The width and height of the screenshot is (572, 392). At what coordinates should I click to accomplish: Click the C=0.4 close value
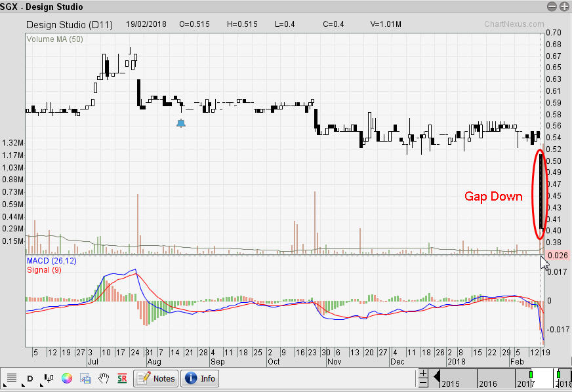333,24
